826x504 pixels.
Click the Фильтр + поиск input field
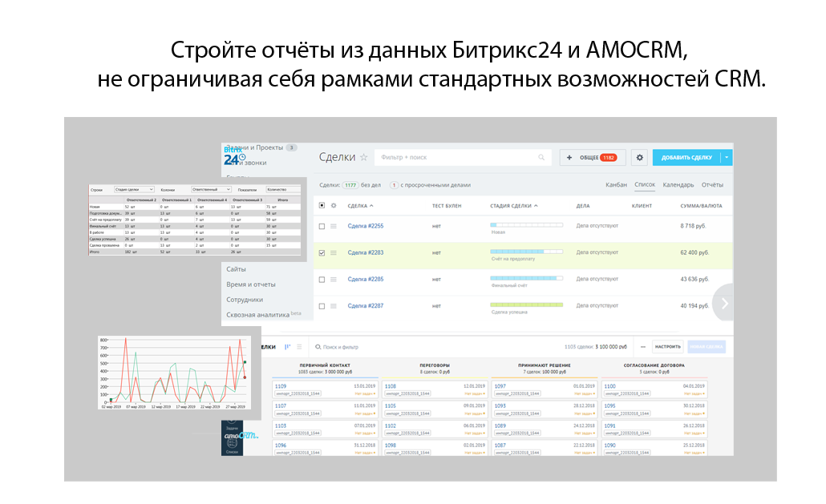463,157
